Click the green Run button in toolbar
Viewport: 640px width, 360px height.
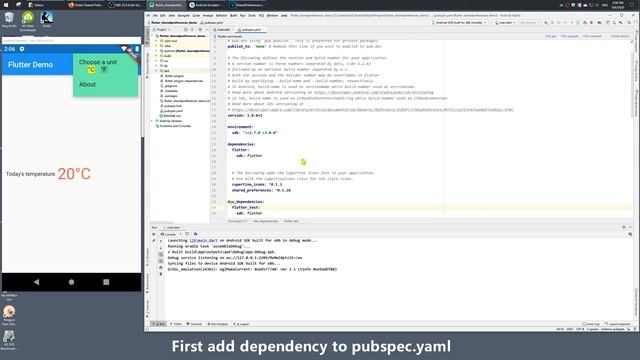(x=546, y=23)
